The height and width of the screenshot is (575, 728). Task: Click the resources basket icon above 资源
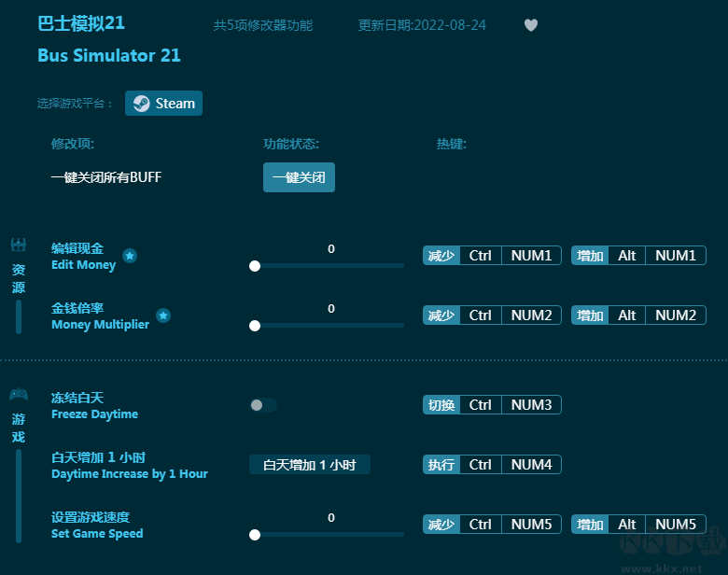[19, 245]
